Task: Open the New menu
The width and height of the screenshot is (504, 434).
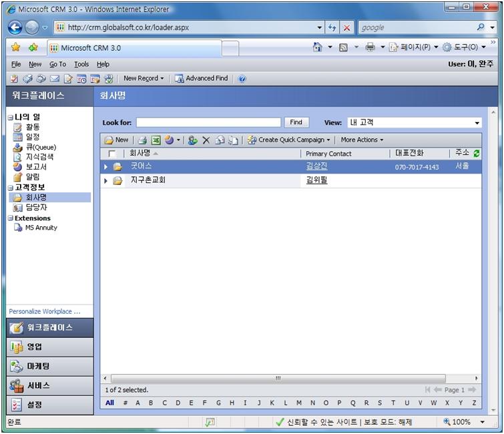Action: [x=35, y=64]
